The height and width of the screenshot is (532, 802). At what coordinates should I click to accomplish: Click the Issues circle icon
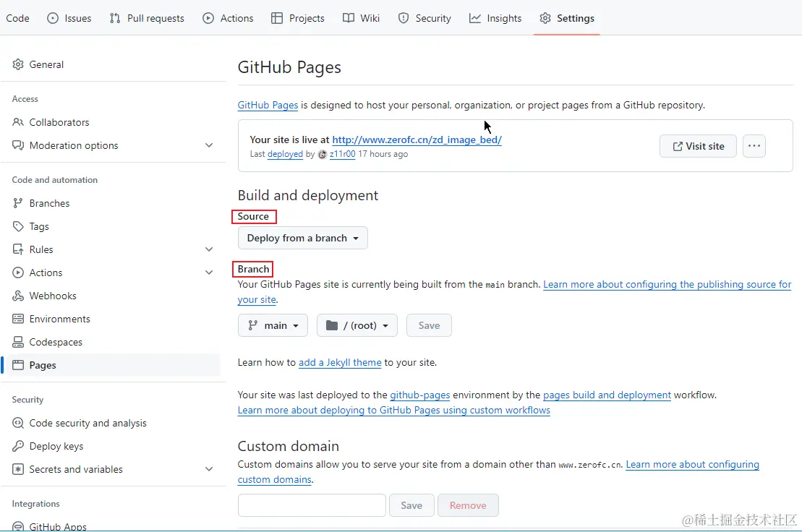(x=53, y=18)
